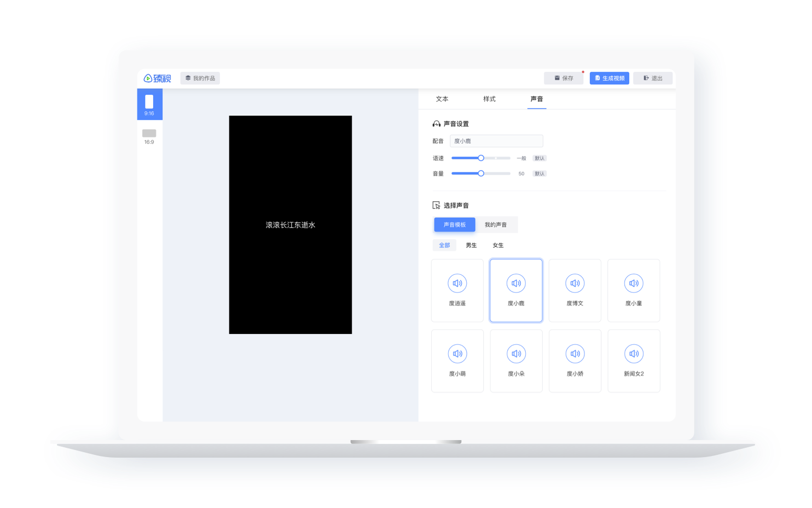
Task: Play the 新闻女2 voice speaker icon
Action: click(634, 354)
